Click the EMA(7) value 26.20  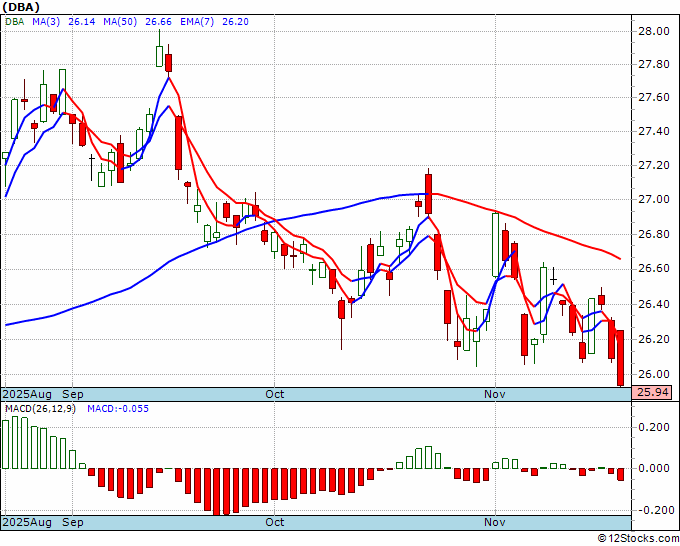(x=235, y=22)
